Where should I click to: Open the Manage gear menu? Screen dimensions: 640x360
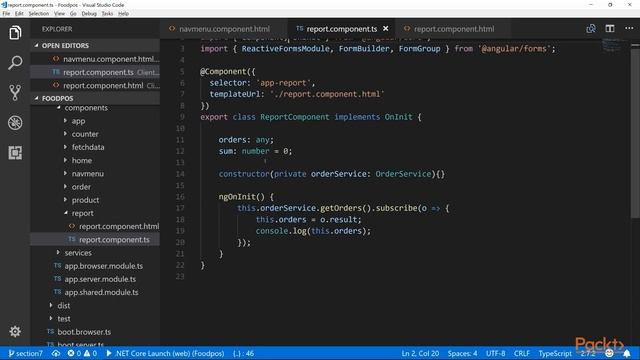[15, 331]
